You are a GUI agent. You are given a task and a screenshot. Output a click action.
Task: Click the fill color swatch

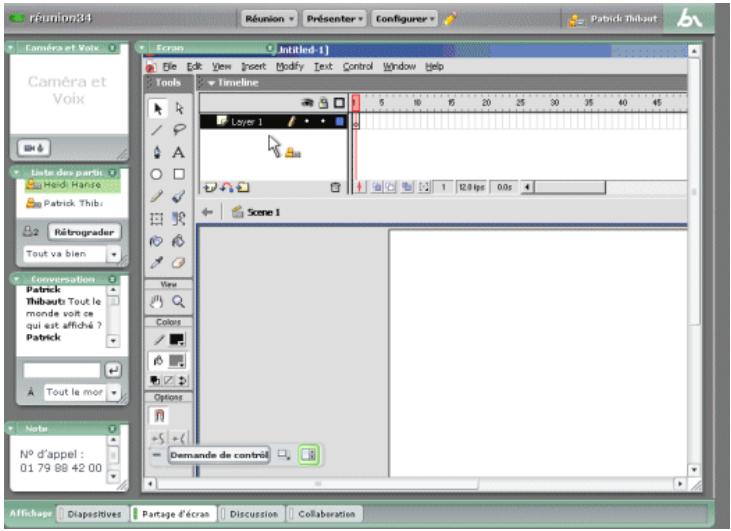[177, 361]
